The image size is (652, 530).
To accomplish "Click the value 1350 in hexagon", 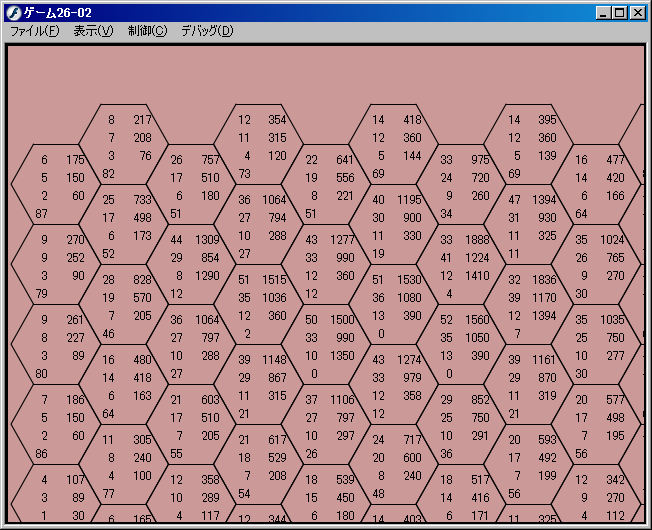I will [342, 356].
